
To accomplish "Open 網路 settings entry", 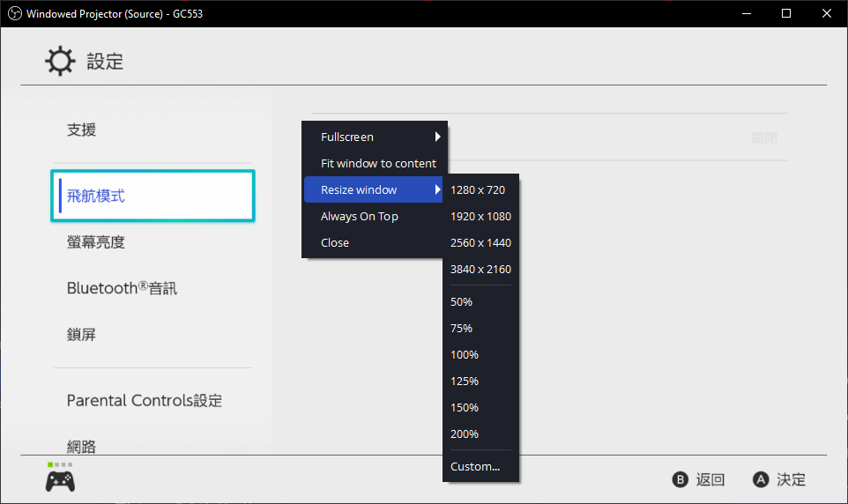I will click(x=82, y=447).
